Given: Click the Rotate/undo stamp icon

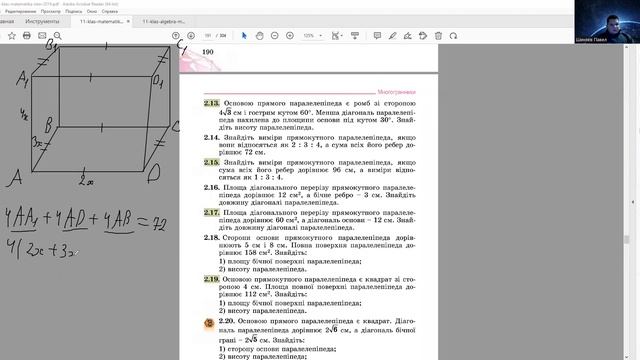Looking at the screenshot, I should (423, 36).
